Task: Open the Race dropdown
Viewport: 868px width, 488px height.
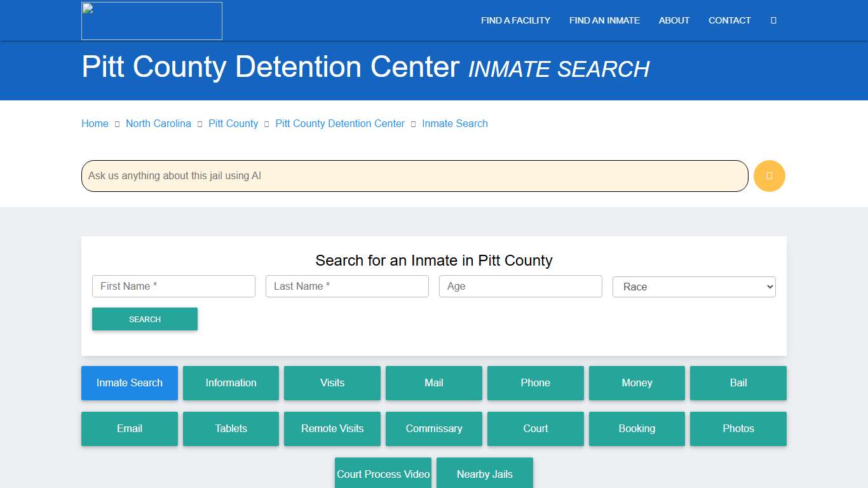Action: [693, 287]
